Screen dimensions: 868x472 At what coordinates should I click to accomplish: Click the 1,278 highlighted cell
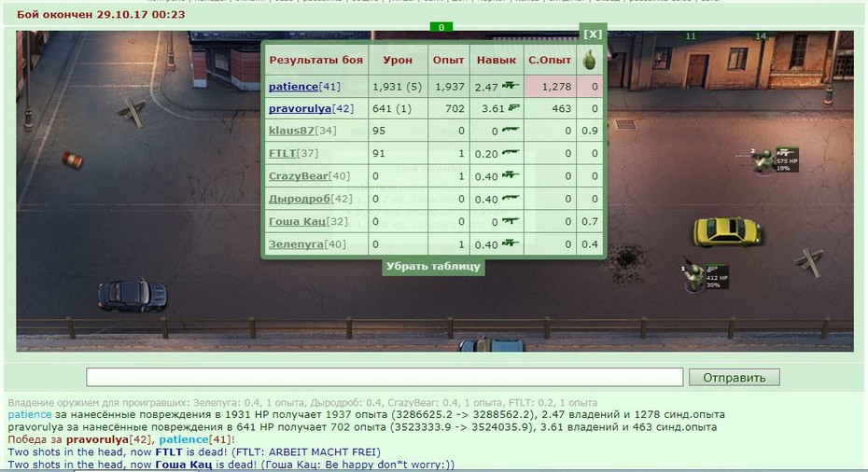tap(550, 87)
